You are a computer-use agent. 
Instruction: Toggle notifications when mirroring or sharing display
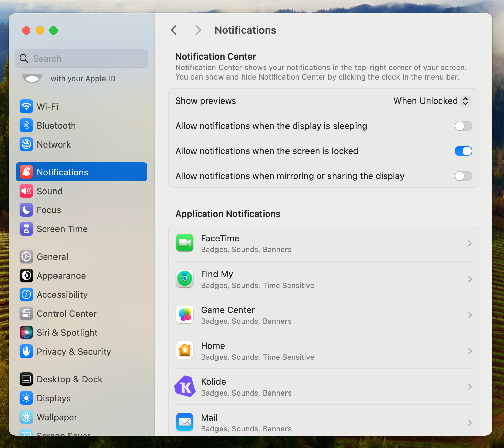(x=463, y=176)
